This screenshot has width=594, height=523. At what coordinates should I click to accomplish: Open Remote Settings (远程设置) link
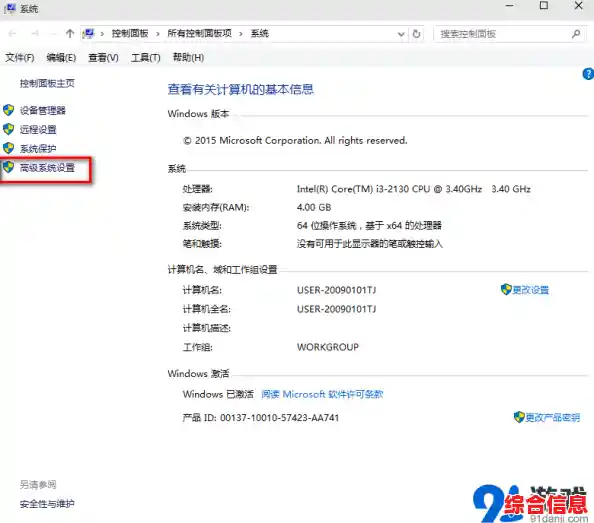click(x=38, y=130)
